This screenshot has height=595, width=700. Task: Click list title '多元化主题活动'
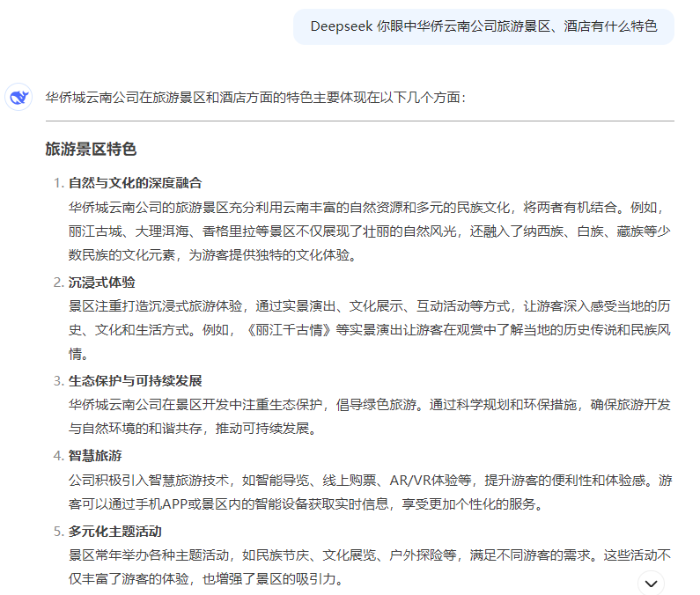point(115,532)
